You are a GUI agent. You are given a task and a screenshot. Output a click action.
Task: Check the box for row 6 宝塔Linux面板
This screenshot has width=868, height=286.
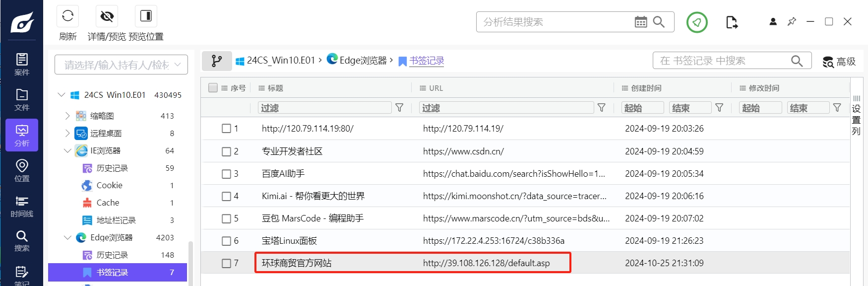point(226,241)
